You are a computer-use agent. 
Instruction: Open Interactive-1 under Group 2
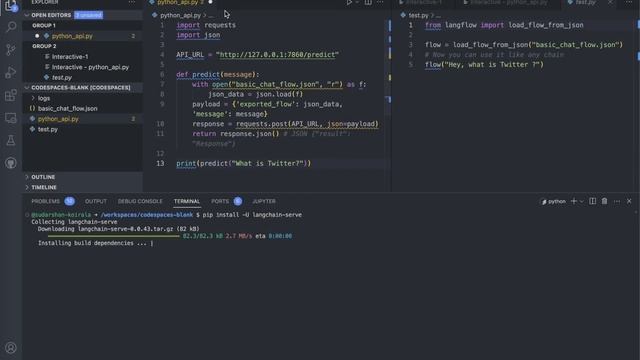[70, 57]
